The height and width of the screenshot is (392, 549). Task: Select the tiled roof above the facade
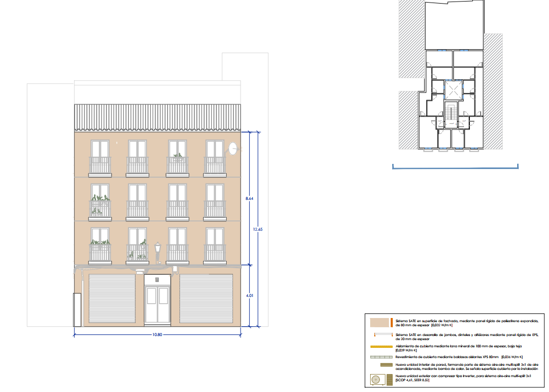coord(157,118)
